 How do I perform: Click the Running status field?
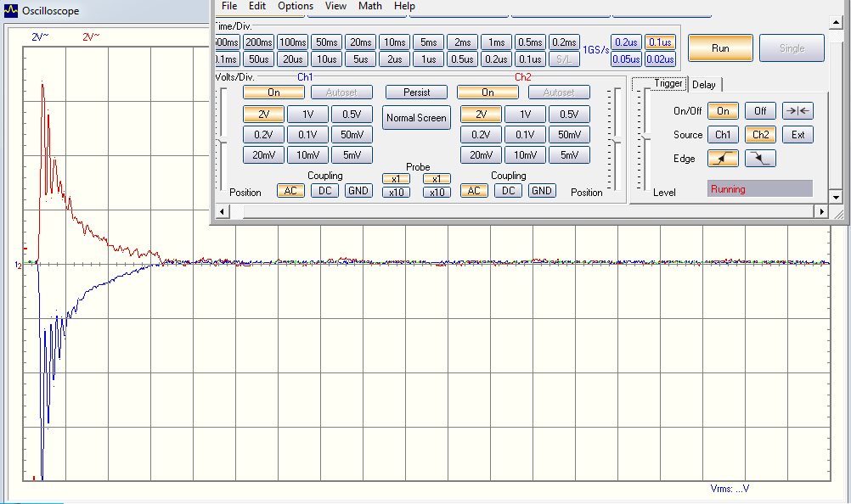click(760, 188)
